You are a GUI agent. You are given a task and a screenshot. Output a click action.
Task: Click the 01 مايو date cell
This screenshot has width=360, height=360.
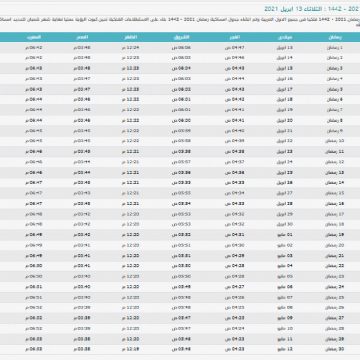pyautogui.click(x=285, y=235)
